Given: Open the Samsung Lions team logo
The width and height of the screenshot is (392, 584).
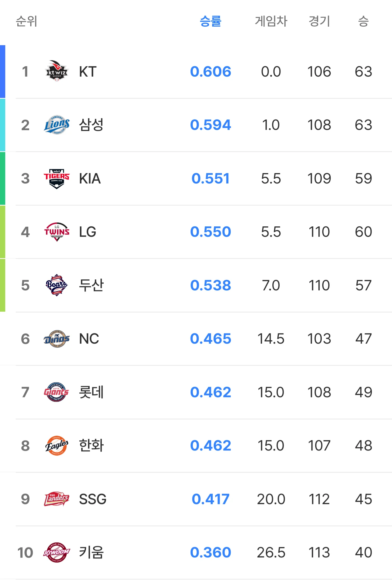Looking at the screenshot, I should (x=57, y=125).
